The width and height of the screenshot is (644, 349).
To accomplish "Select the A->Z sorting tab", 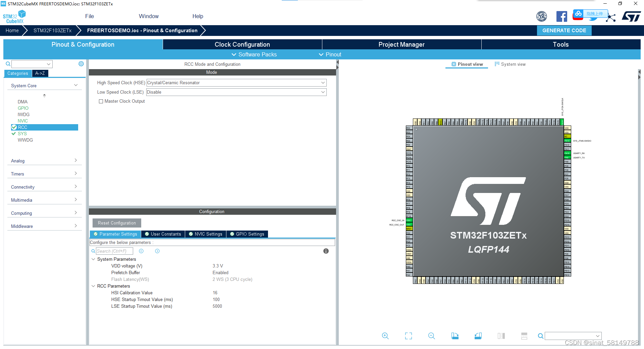I will 40,73.
